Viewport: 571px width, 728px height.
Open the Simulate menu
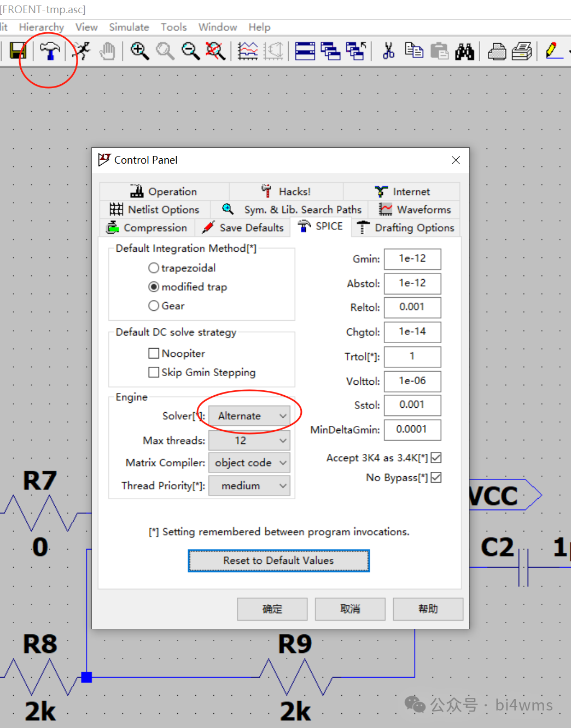pos(129,27)
